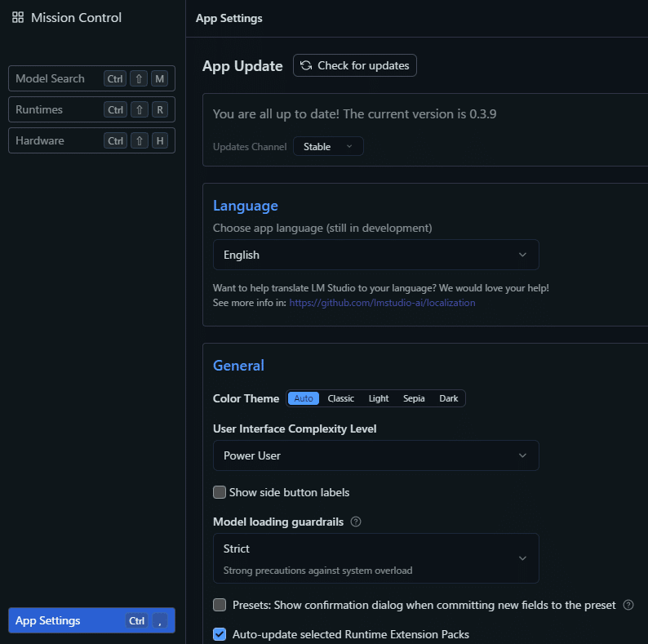Click the comma shortcut badge on App Settings
Viewport: 648px width, 644px height.
160,620
